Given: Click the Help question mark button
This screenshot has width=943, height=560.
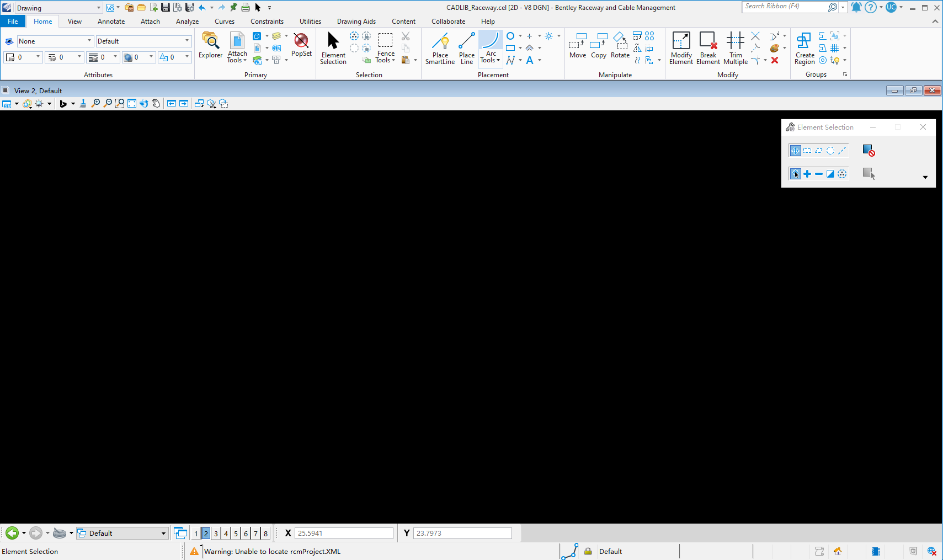Looking at the screenshot, I should click(x=871, y=7).
